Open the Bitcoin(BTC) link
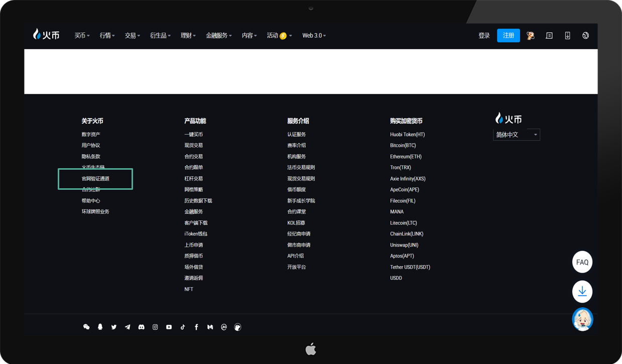Viewport: 622px width, 364px height. click(403, 146)
